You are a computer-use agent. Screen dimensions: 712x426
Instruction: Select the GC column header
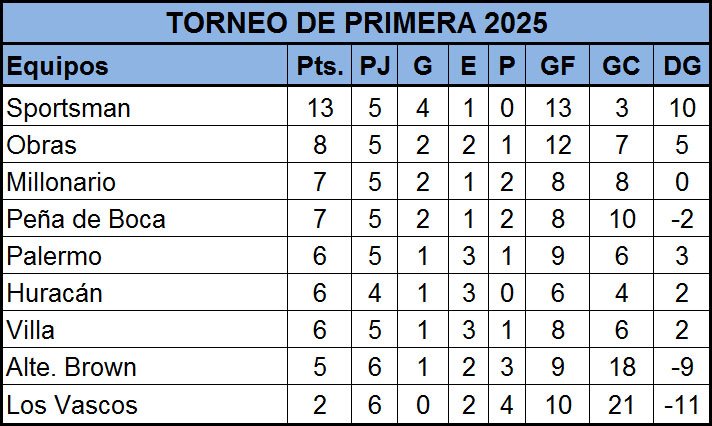pyautogui.click(x=621, y=65)
